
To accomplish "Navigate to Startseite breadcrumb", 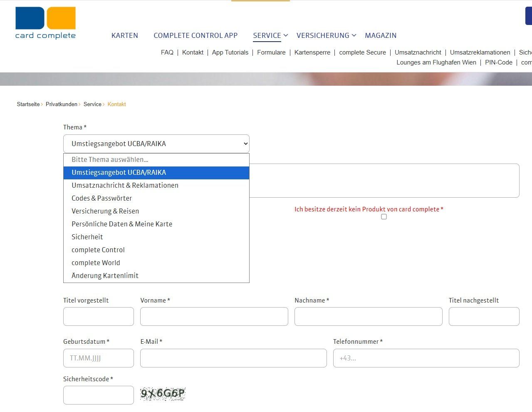I will 28,104.
